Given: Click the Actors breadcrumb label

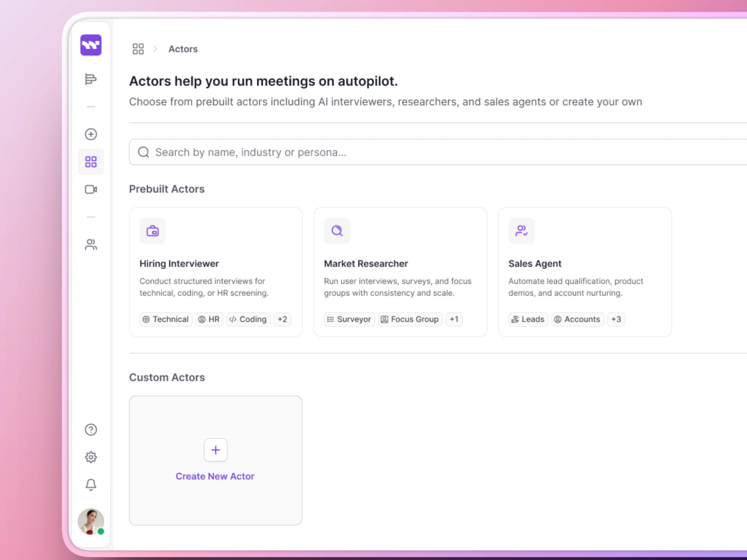Looking at the screenshot, I should click(183, 49).
